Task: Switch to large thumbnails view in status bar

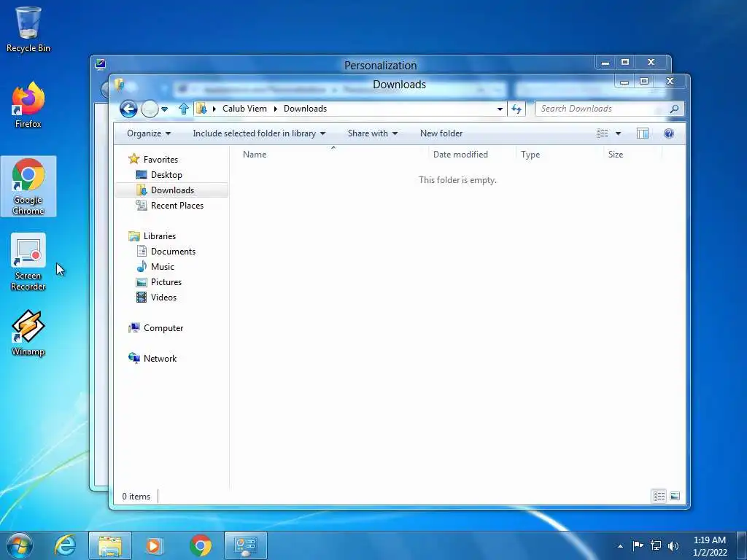Action: point(675,496)
